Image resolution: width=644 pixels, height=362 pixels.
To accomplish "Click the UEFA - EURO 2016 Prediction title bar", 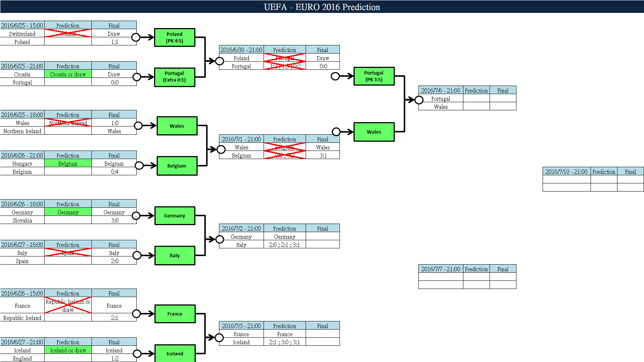I will tap(322, 7).
